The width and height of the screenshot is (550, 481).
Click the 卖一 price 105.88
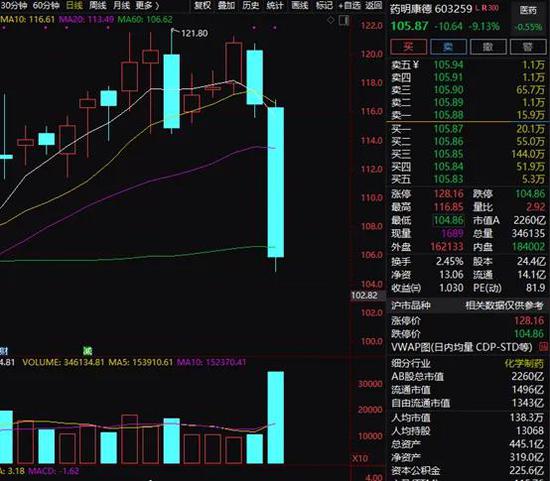448,115
